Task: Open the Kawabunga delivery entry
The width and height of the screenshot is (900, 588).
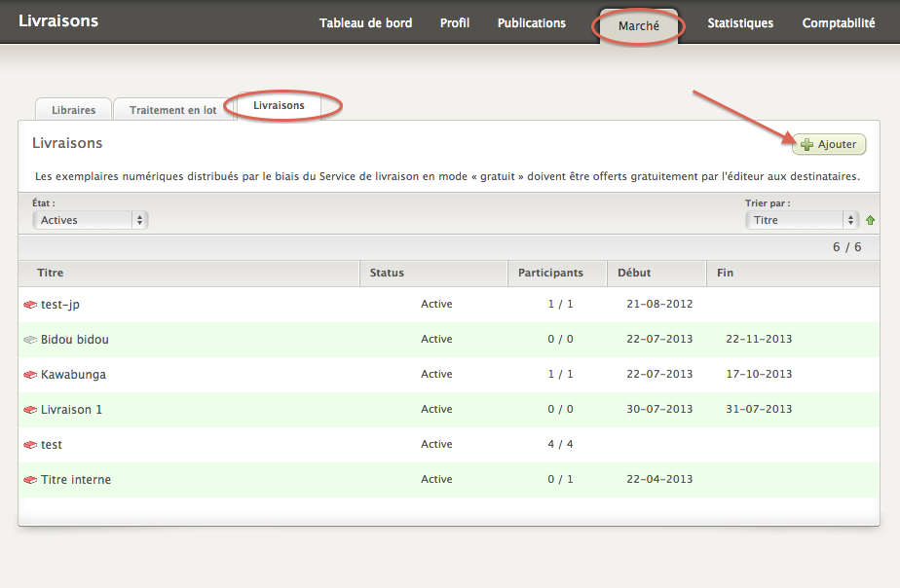Action: point(73,375)
